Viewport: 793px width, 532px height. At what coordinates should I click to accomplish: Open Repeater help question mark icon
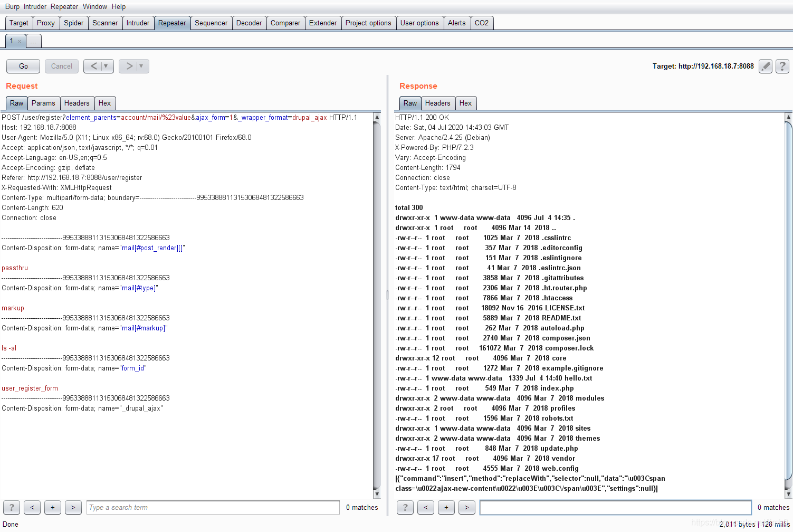[x=782, y=66]
